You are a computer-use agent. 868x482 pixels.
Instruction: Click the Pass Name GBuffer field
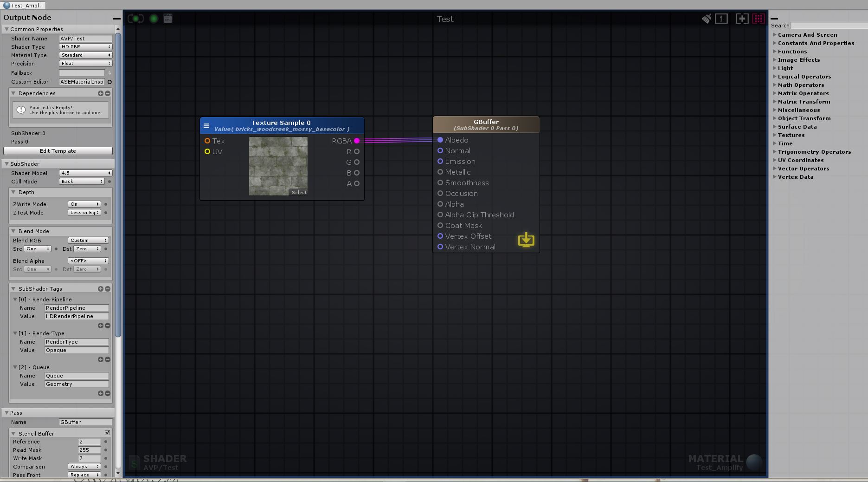coord(86,422)
